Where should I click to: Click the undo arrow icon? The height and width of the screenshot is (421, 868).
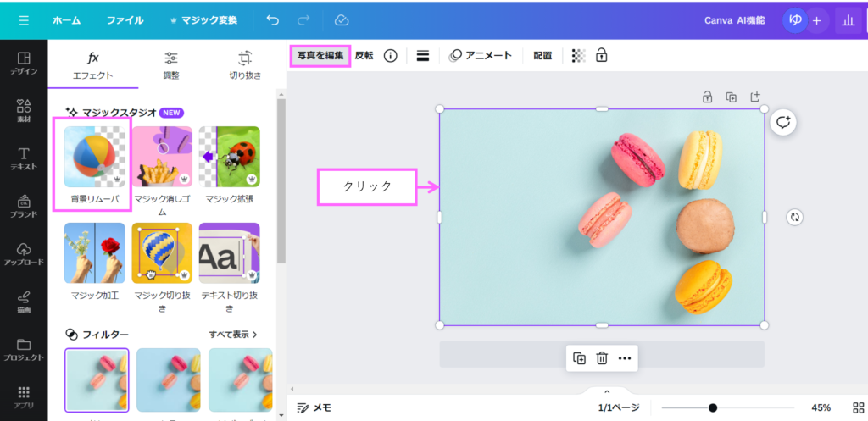tap(272, 20)
